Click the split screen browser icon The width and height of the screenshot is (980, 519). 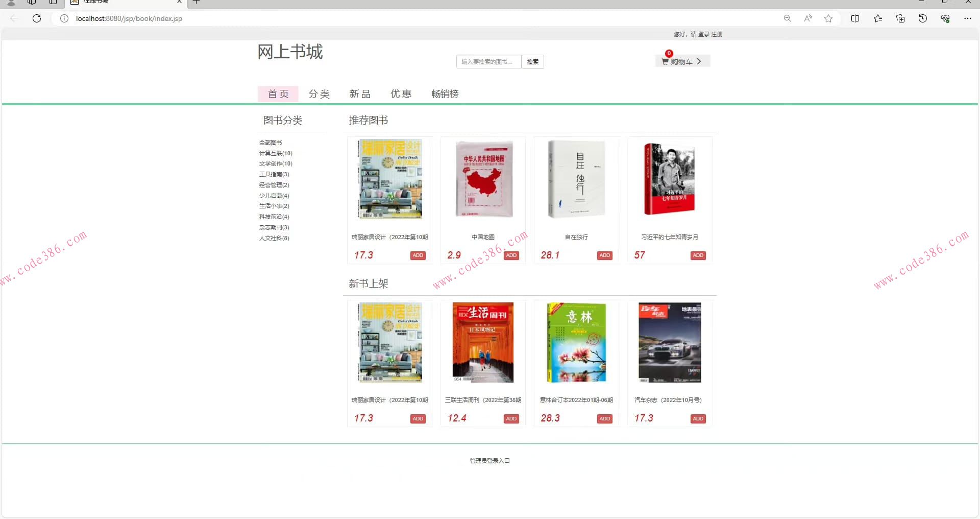tap(855, 18)
